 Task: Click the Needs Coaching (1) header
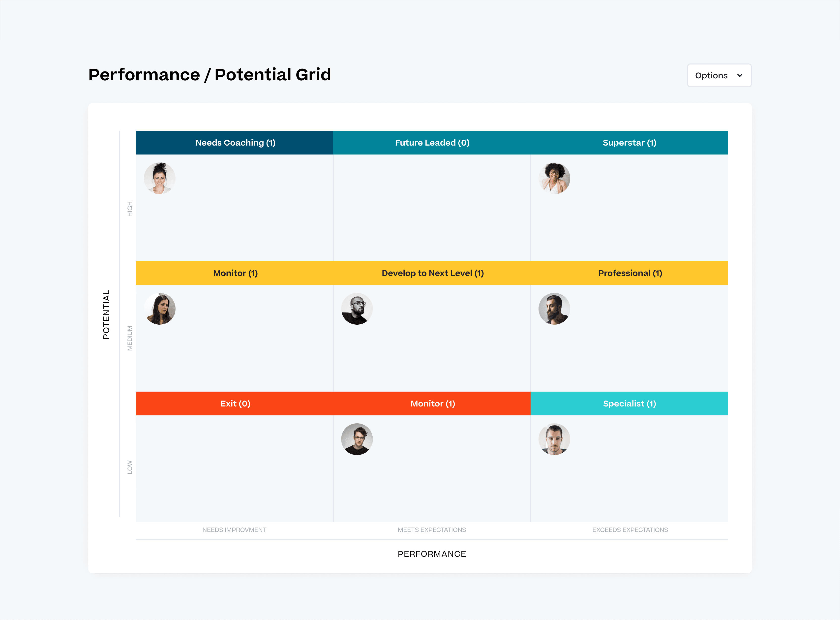click(235, 143)
